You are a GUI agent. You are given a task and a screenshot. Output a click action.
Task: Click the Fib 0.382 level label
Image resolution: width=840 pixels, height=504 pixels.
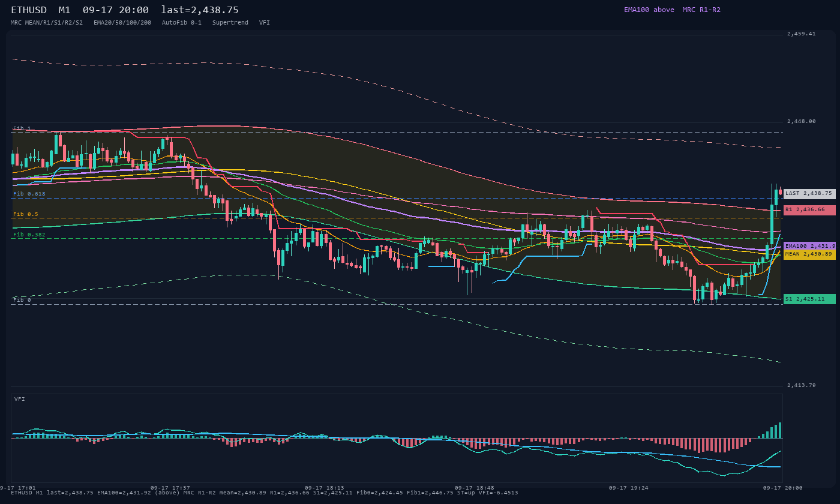(x=29, y=235)
